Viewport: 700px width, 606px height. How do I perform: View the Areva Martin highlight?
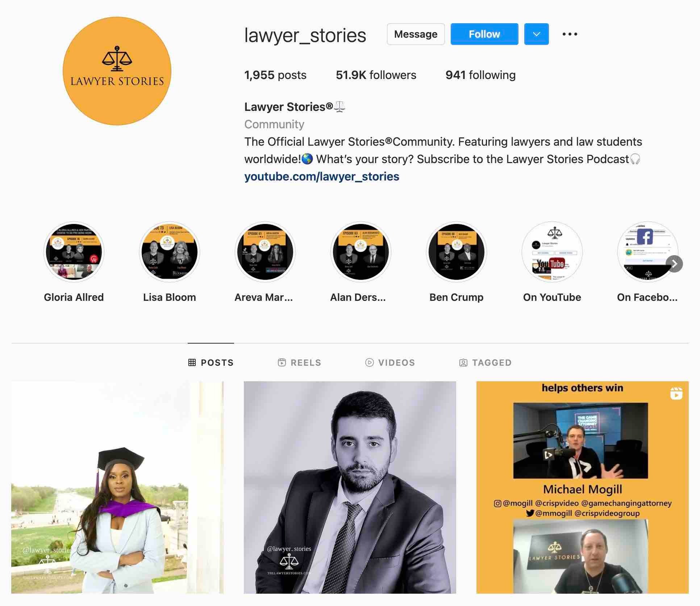coord(265,252)
